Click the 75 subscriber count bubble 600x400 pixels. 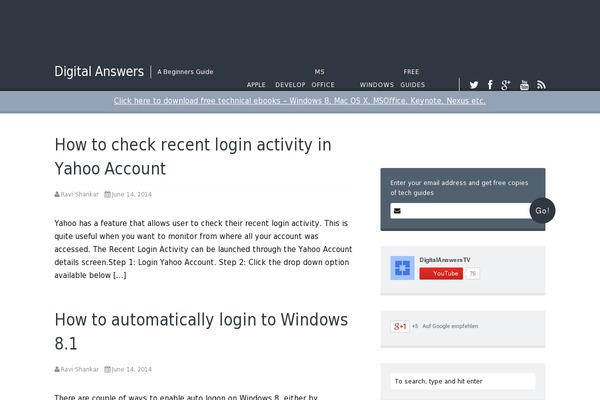pos(473,274)
